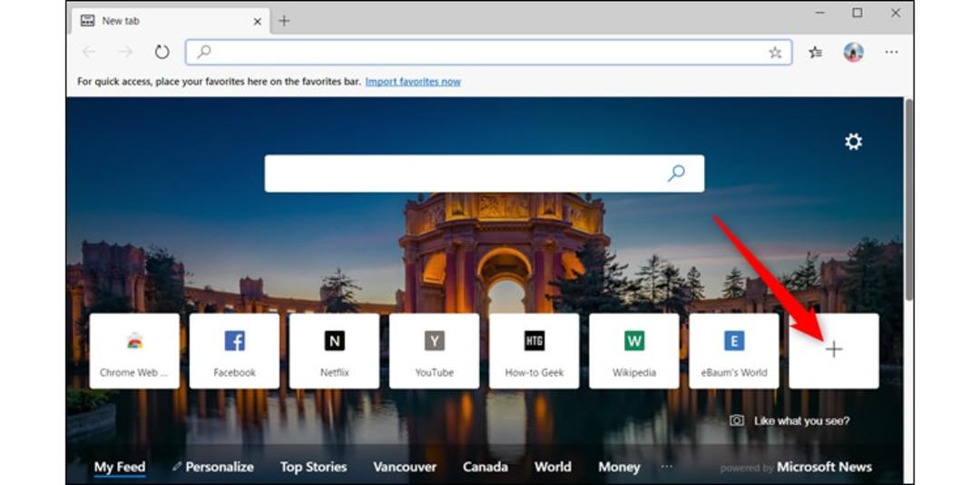Click the Refresh page icon
Viewport: 980px width, 485px height.
162,52
